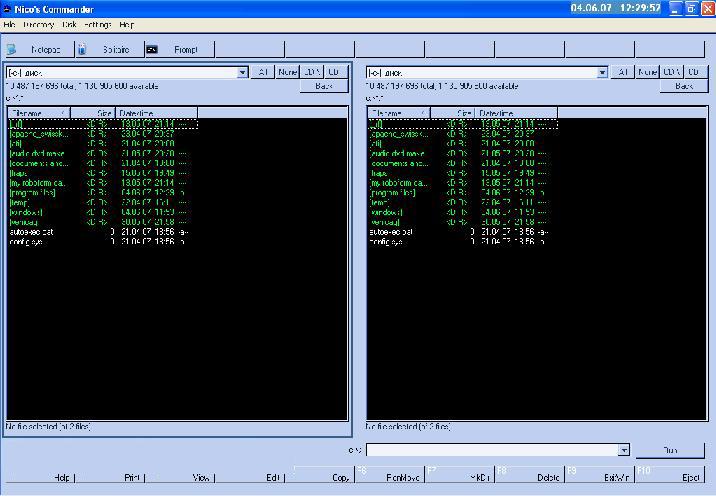Select [program files] folder in right panel

pyautogui.click(x=392, y=193)
